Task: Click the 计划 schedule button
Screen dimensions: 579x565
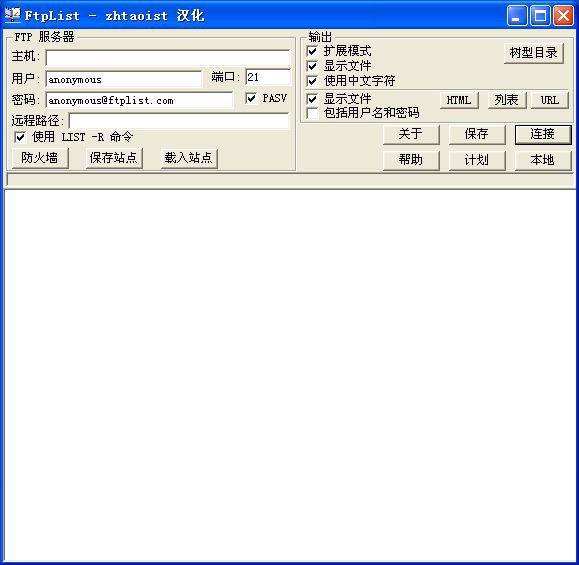Action: (477, 160)
